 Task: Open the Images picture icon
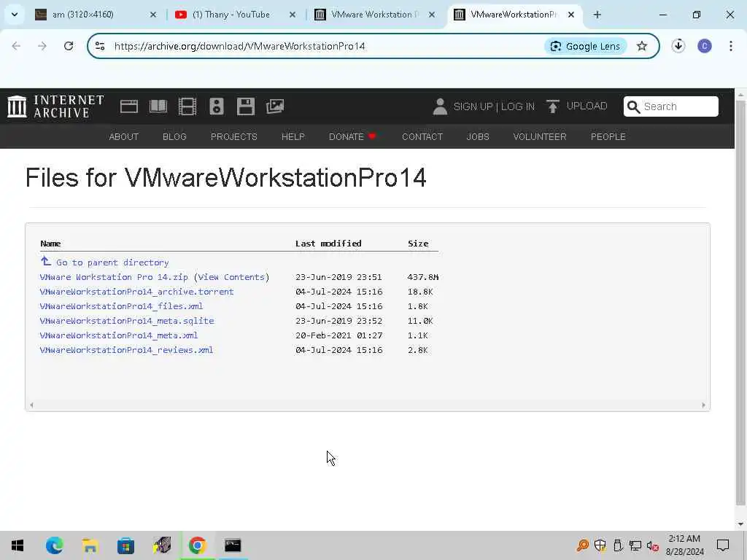point(275,106)
